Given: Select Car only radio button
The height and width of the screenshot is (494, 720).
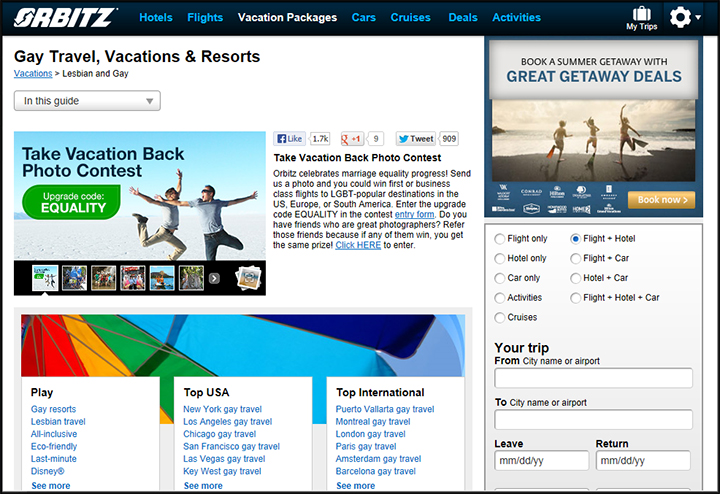Looking at the screenshot, I should click(x=500, y=279).
